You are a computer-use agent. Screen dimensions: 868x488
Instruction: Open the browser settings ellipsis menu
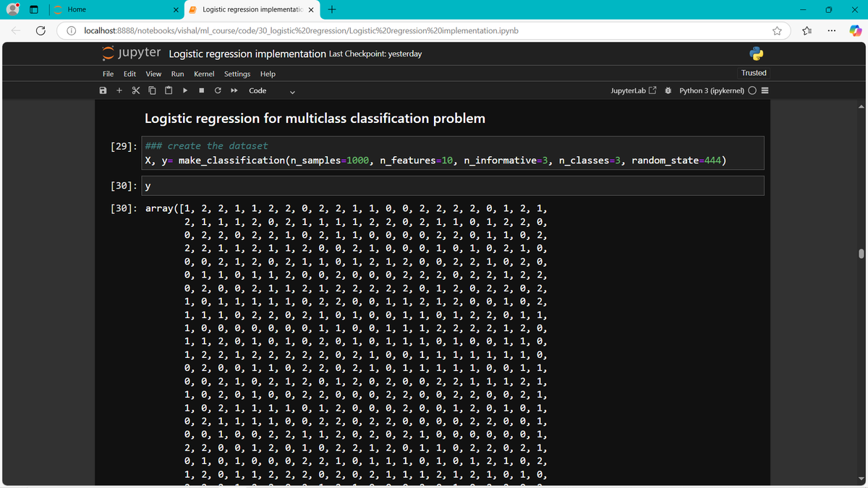pyautogui.click(x=832, y=31)
